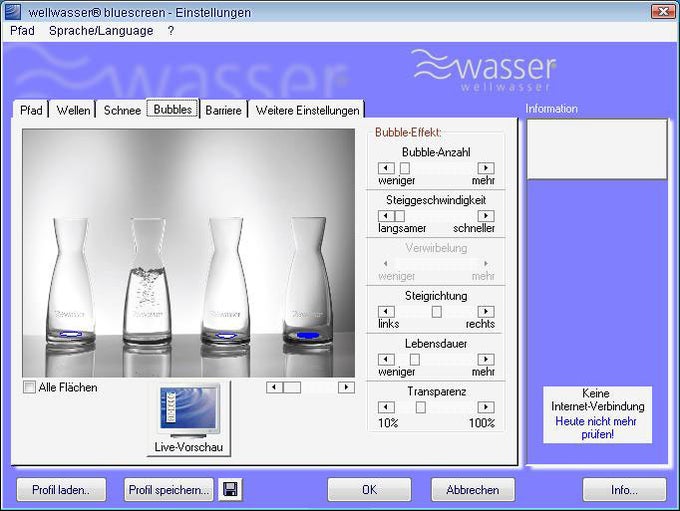Click blue area in third carafe
Viewport: 680px width, 511px height.
(225, 335)
